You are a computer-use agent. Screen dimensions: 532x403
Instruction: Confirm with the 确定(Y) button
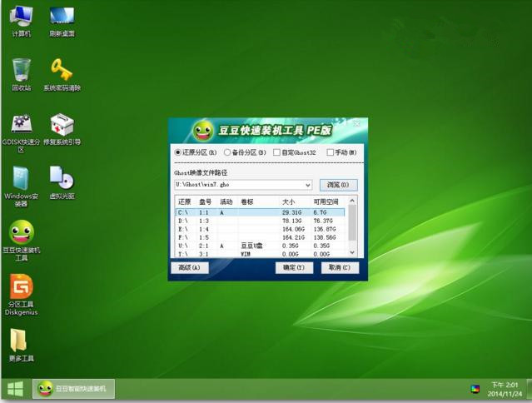(294, 267)
